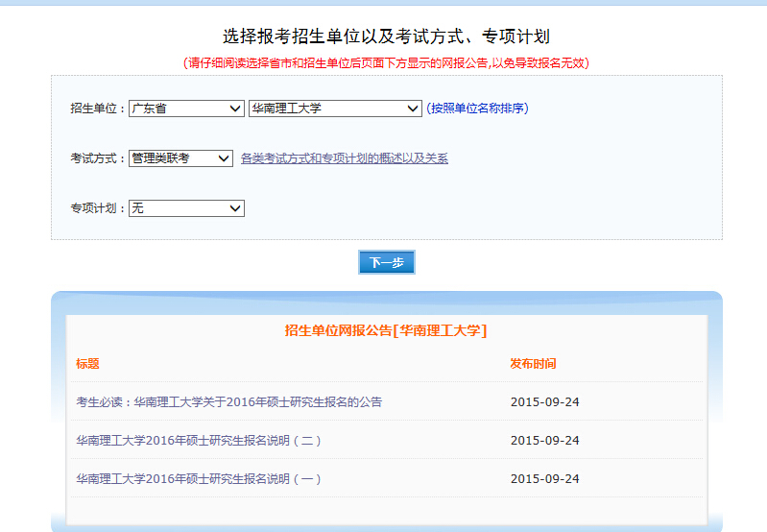Click the 招生单位网报公告[华南理工大学] panel heading

pos(386,330)
